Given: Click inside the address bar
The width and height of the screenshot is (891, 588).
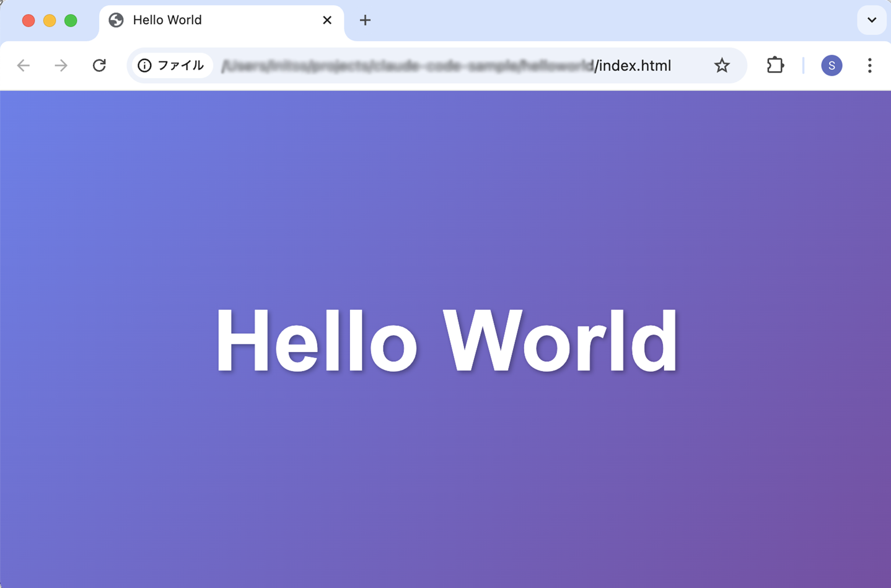Looking at the screenshot, I should [x=434, y=65].
